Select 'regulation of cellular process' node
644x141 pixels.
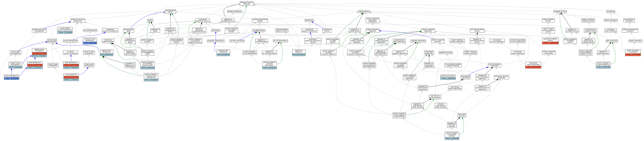click(355, 30)
